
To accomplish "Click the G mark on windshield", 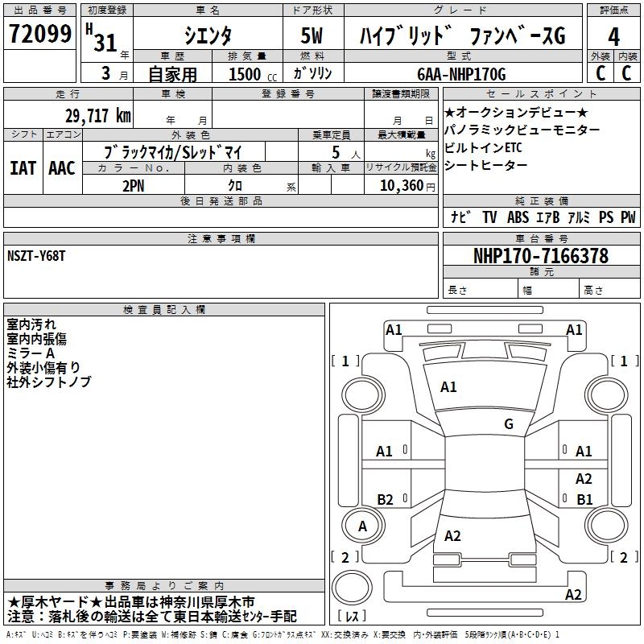I will pos(509,424).
